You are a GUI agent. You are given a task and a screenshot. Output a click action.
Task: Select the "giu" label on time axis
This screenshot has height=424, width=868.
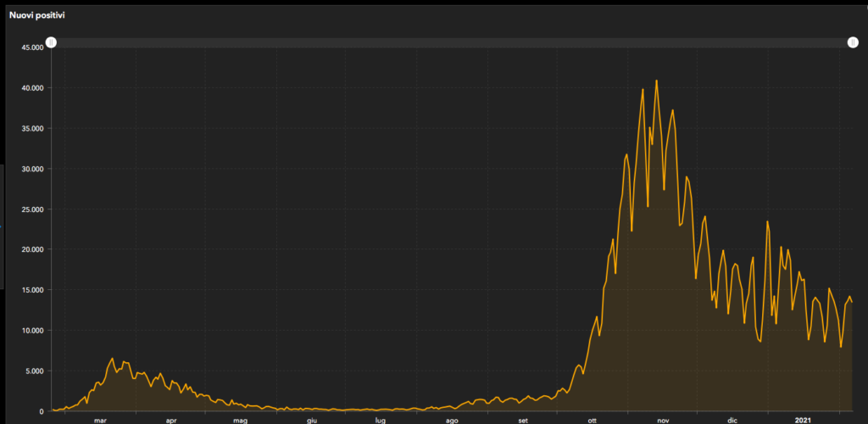312,420
